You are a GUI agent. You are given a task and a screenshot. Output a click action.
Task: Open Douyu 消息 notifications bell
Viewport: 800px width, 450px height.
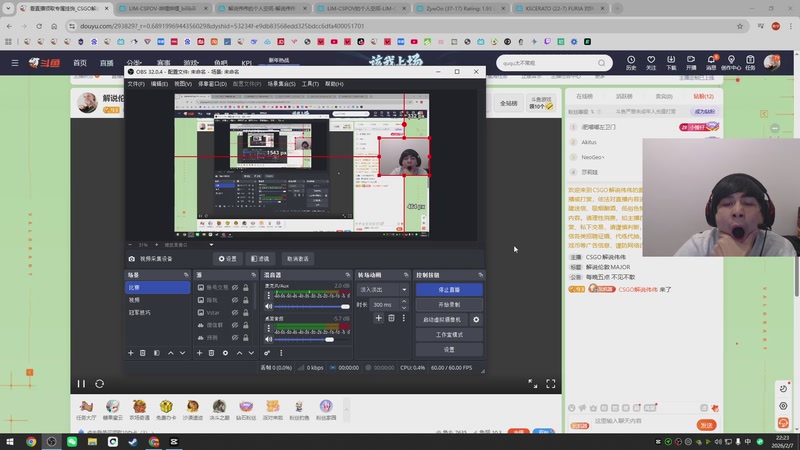(x=711, y=63)
